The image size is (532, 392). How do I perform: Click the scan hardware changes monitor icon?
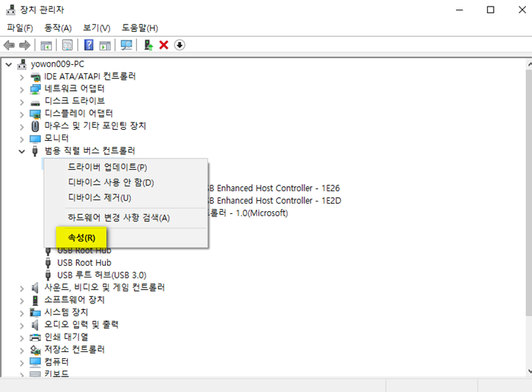126,45
